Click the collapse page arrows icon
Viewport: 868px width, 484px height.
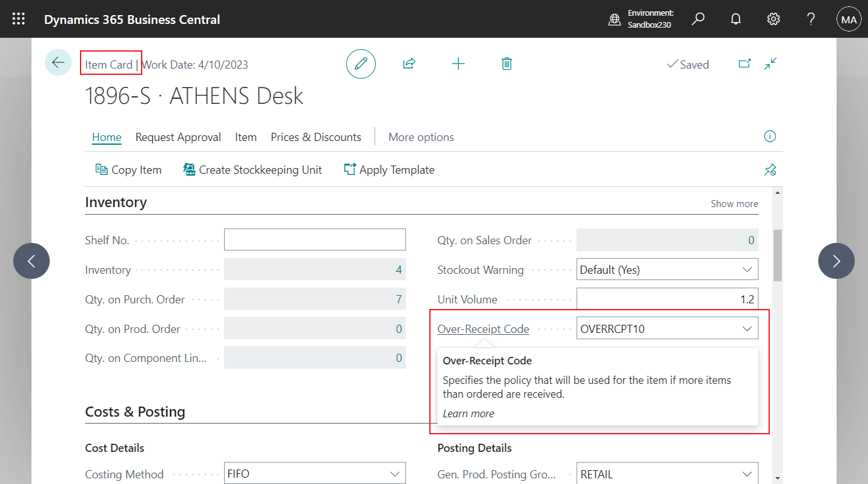coord(770,64)
